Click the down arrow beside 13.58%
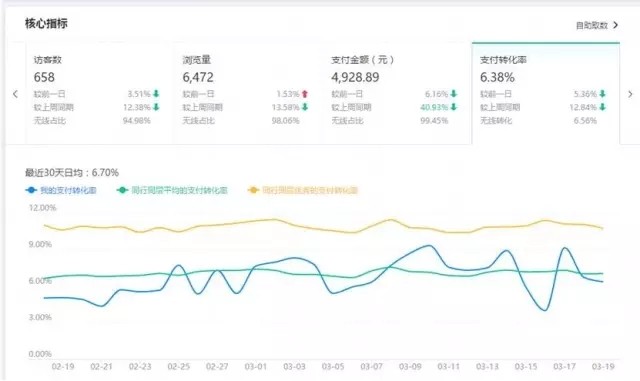This screenshot has width=640, height=381. pos(304,107)
